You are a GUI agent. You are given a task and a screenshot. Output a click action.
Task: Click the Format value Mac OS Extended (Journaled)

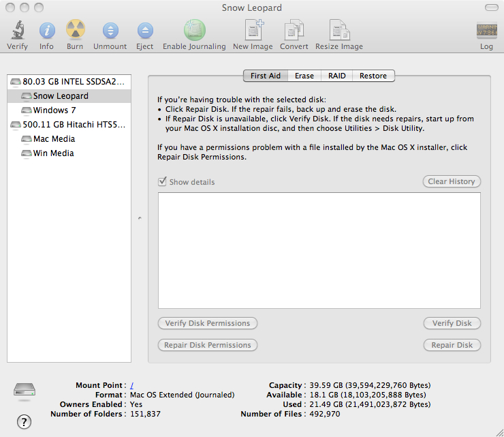183,395
